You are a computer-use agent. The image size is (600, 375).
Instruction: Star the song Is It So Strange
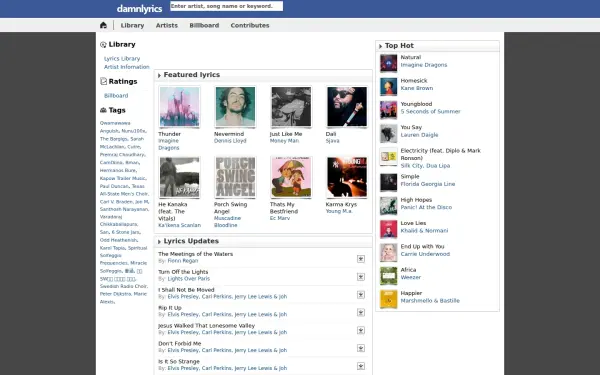pos(360,366)
